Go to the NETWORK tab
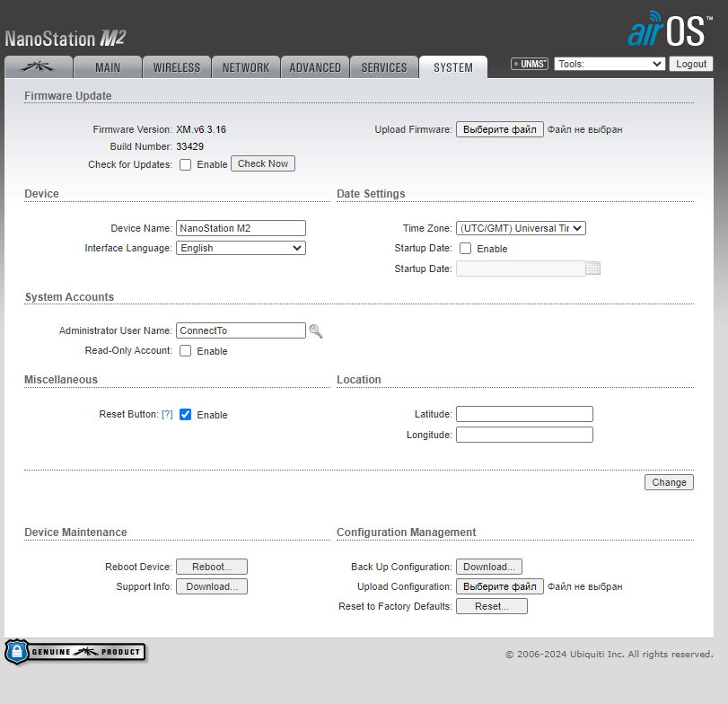728x704 pixels. click(x=246, y=67)
